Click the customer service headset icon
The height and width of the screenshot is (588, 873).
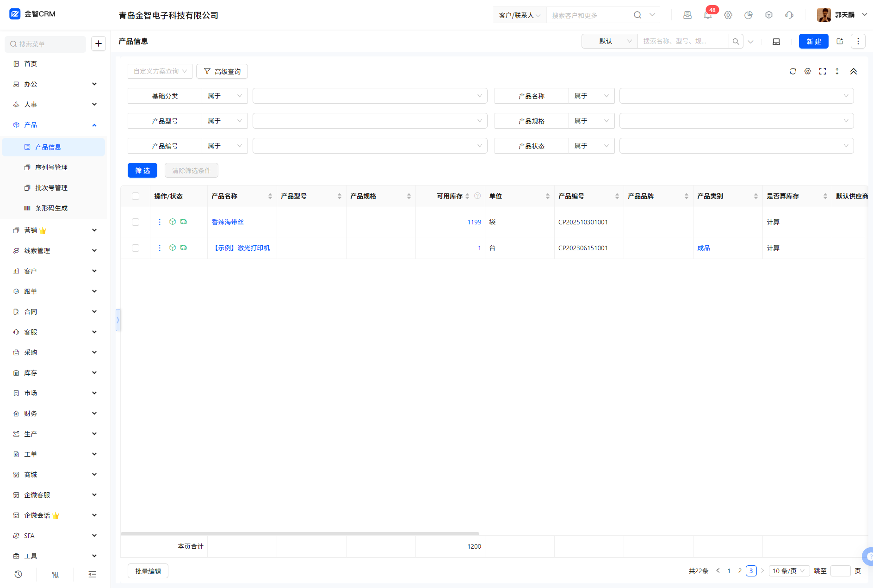click(789, 15)
